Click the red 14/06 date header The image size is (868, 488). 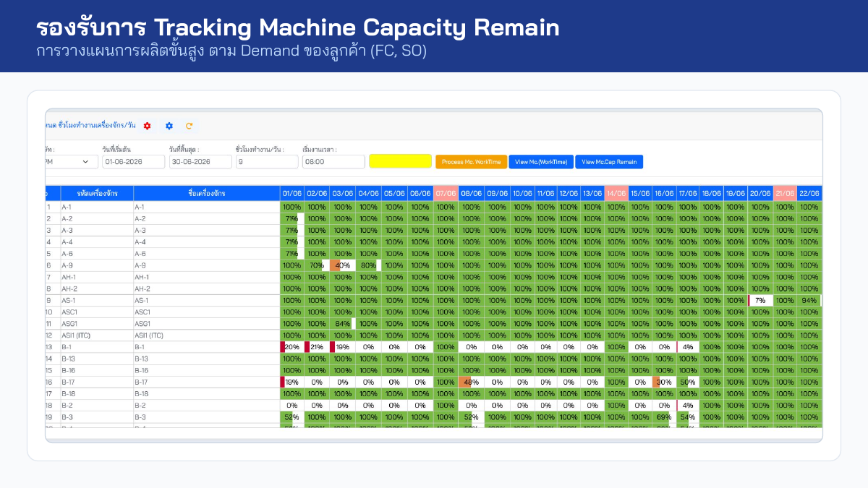point(616,194)
